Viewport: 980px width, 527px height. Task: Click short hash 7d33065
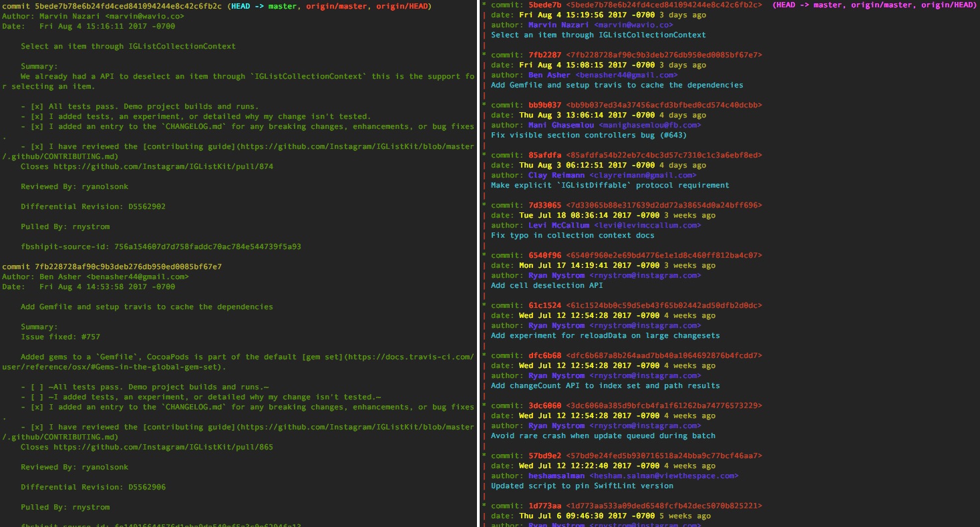point(544,205)
